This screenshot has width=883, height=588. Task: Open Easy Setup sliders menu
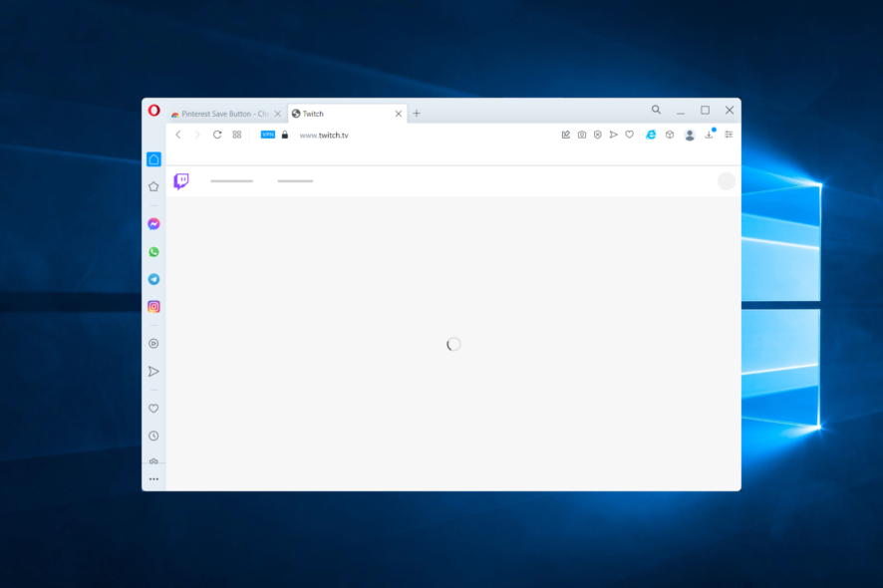pos(729,135)
